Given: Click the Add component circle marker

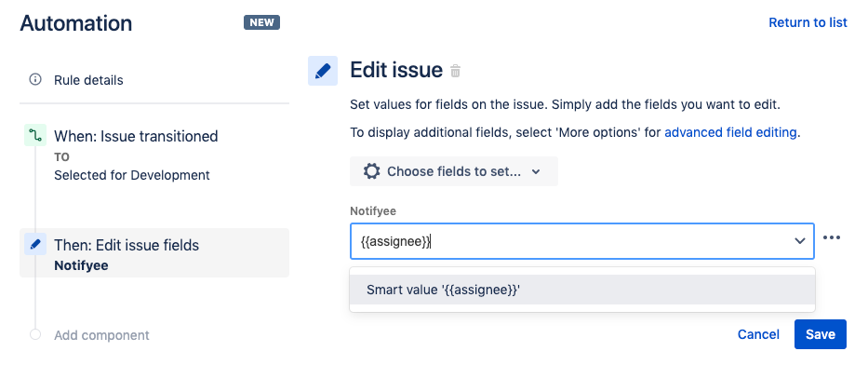Looking at the screenshot, I should [x=35, y=334].
